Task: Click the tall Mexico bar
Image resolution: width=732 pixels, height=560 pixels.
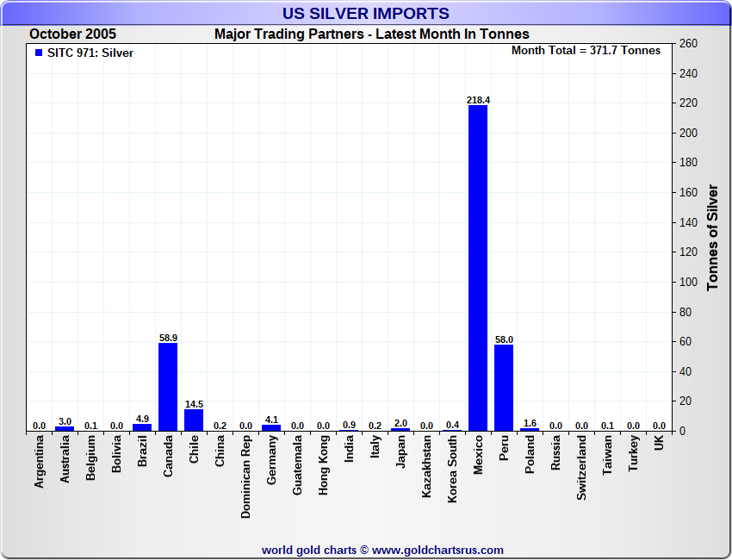Action: [x=478, y=267]
